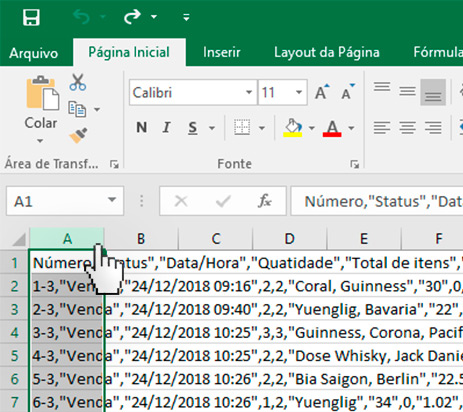Click cell beginning with 2-3,"Venda"
This screenshot has height=412, width=463.
(x=67, y=309)
